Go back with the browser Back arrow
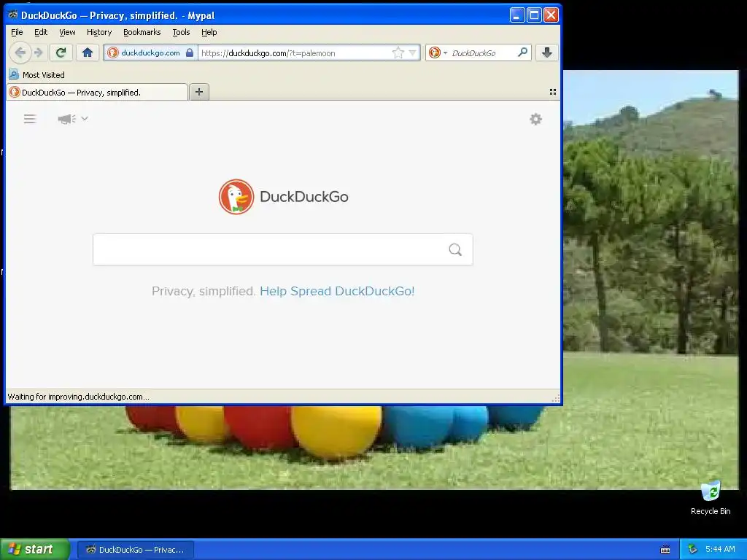747x560 pixels. pos(20,52)
